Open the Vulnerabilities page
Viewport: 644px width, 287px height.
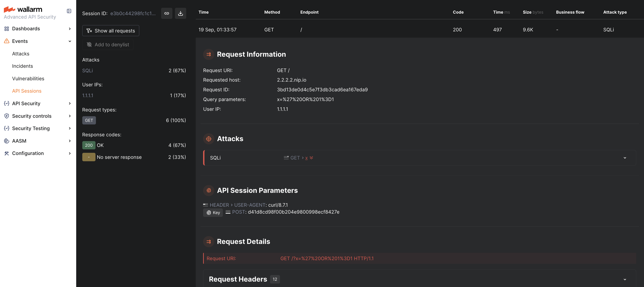tap(28, 78)
